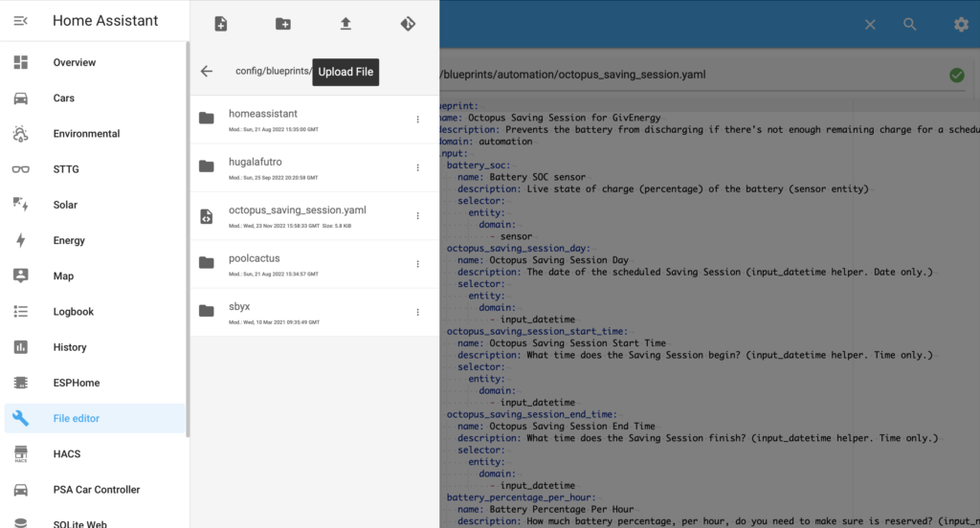Image resolution: width=980 pixels, height=528 pixels.
Task: Open the Solar dashboard
Action: pos(94,205)
